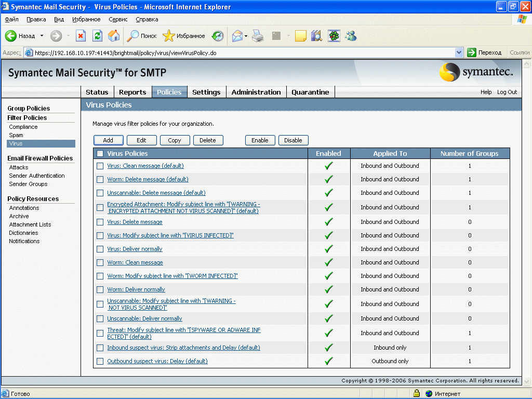Switch to the Quarantine tab
This screenshot has height=399, width=532.
coord(310,92)
